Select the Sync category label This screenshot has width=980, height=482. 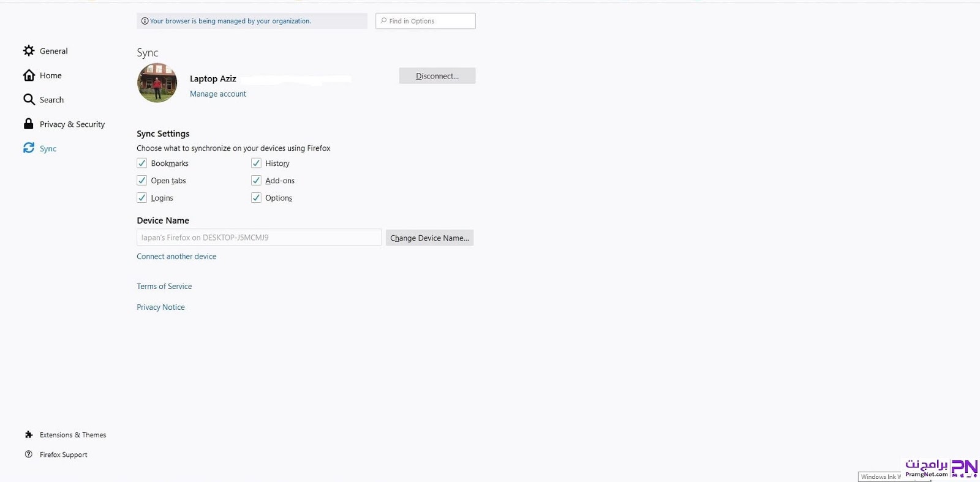[x=48, y=149]
